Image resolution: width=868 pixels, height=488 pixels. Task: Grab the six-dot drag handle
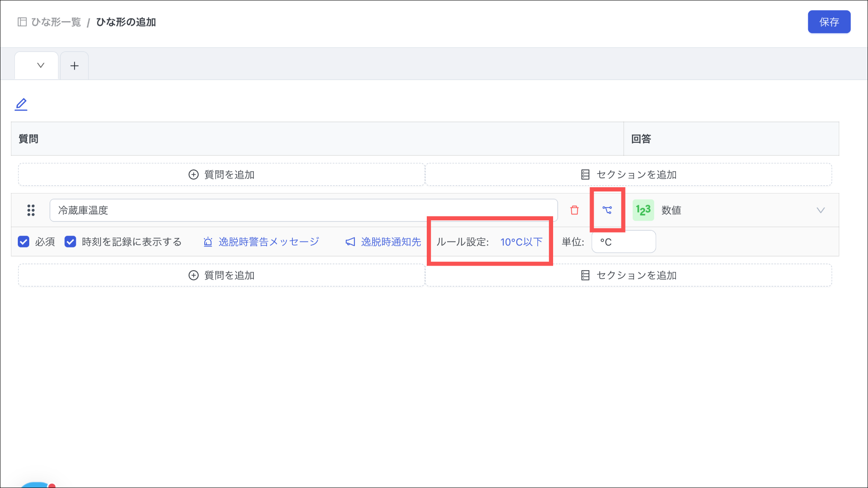tap(31, 210)
